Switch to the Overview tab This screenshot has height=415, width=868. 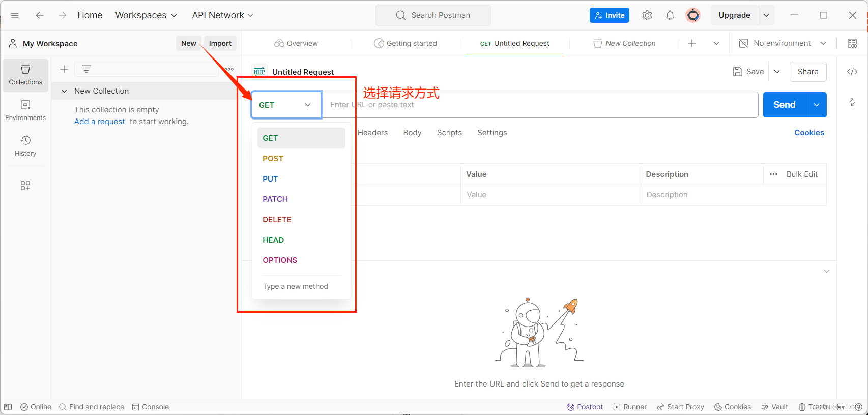pyautogui.click(x=296, y=43)
